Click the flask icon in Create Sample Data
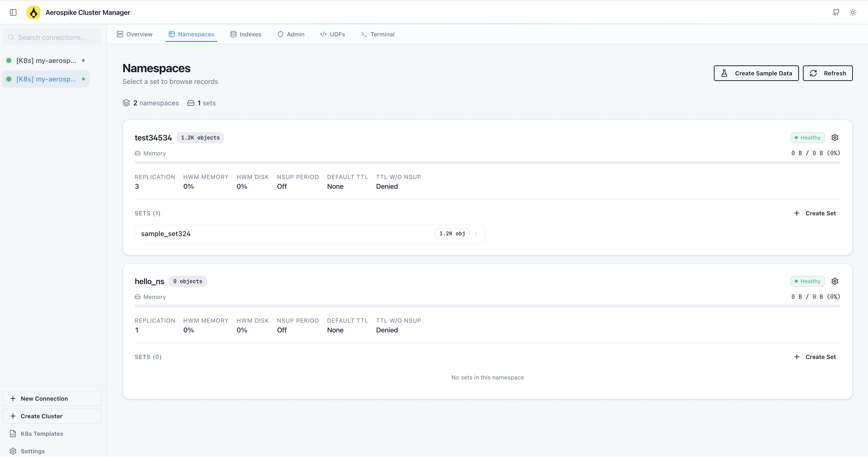868x457 pixels. tap(724, 73)
